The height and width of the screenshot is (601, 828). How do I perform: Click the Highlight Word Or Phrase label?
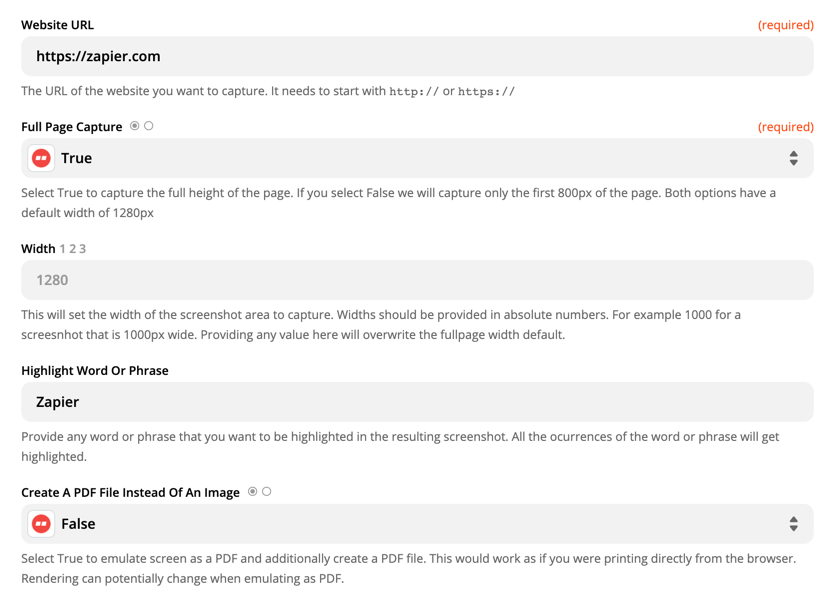tap(95, 371)
